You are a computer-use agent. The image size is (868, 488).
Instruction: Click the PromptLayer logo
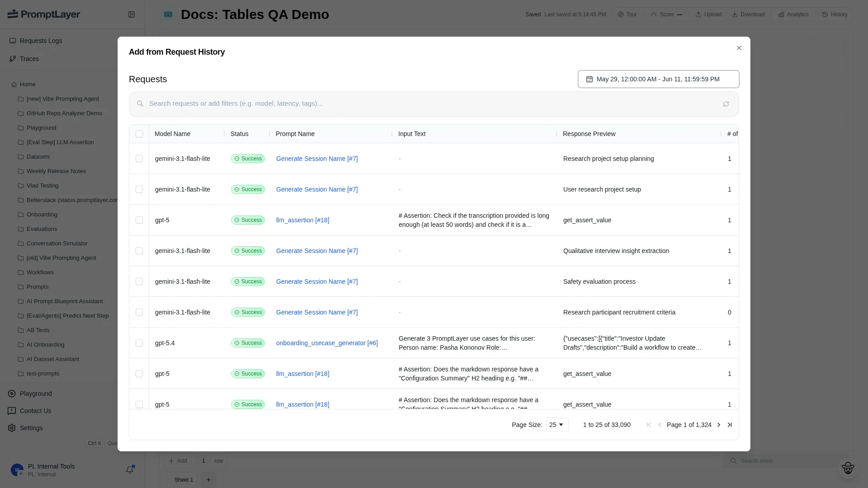click(44, 14)
